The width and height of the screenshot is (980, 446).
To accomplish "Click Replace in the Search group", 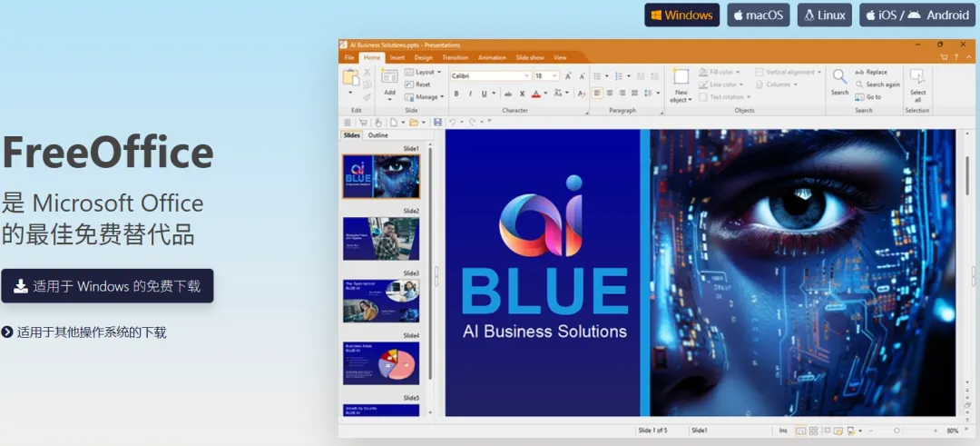I will tap(870, 72).
